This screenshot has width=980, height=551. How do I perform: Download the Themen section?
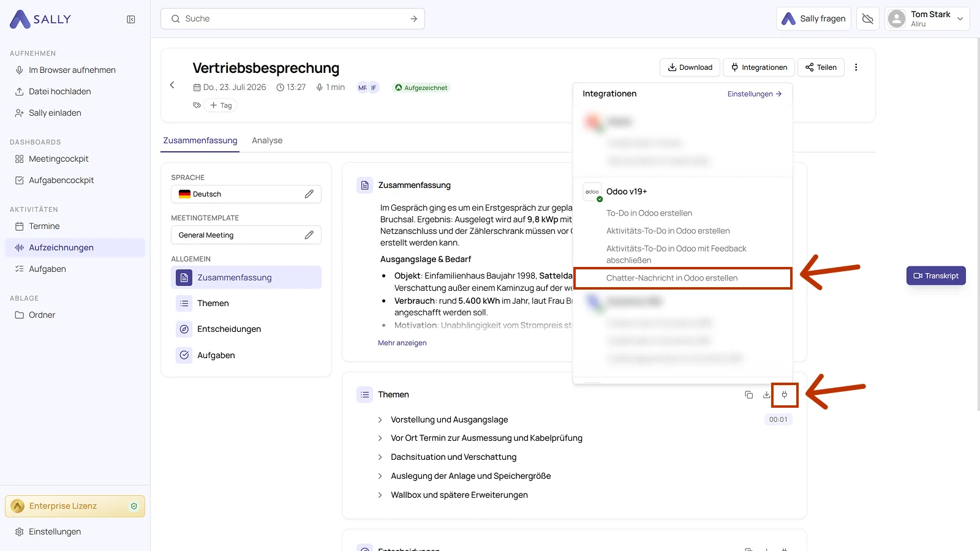click(x=766, y=395)
